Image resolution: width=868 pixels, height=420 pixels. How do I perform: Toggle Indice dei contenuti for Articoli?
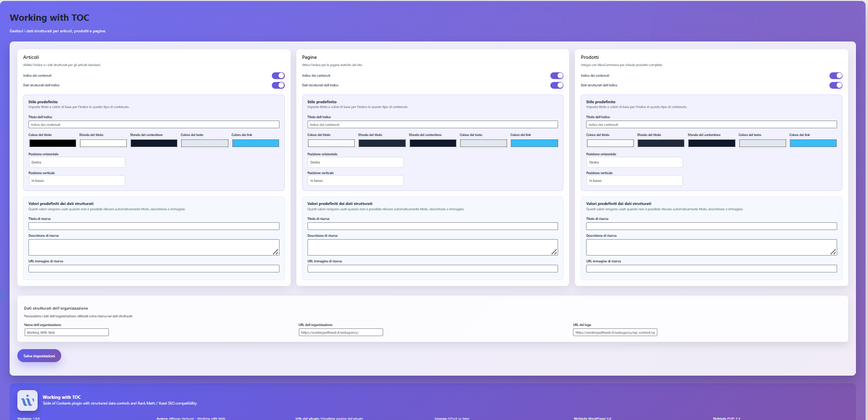pyautogui.click(x=278, y=76)
